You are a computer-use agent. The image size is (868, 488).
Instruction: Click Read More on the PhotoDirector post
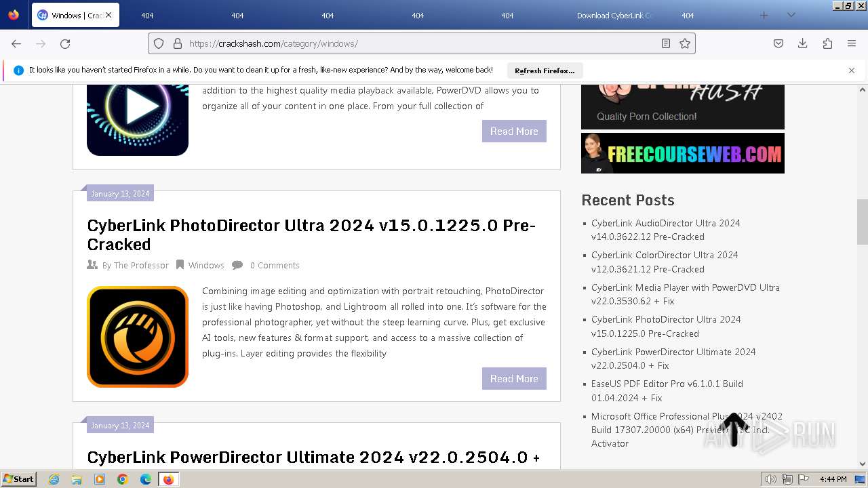point(514,379)
